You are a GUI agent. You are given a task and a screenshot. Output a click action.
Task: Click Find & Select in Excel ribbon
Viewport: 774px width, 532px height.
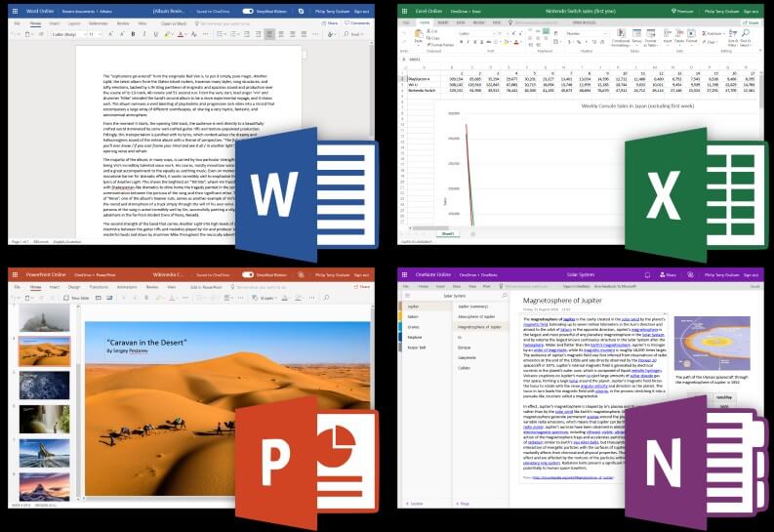[x=746, y=37]
